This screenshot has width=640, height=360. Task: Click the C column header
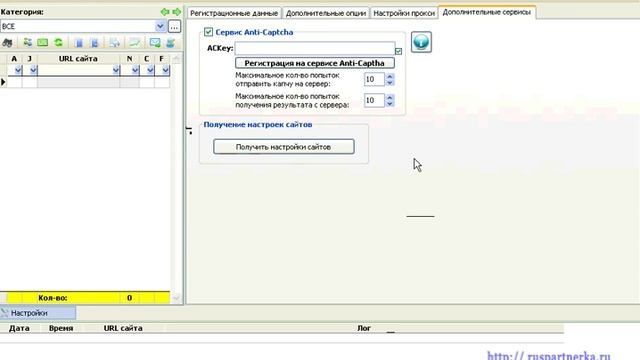pos(147,59)
